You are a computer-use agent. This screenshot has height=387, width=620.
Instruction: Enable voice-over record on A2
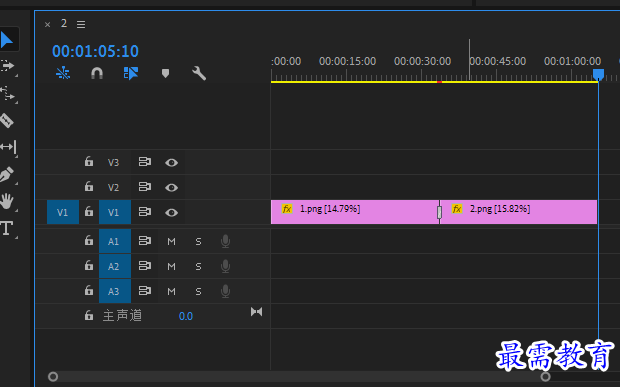click(x=225, y=266)
